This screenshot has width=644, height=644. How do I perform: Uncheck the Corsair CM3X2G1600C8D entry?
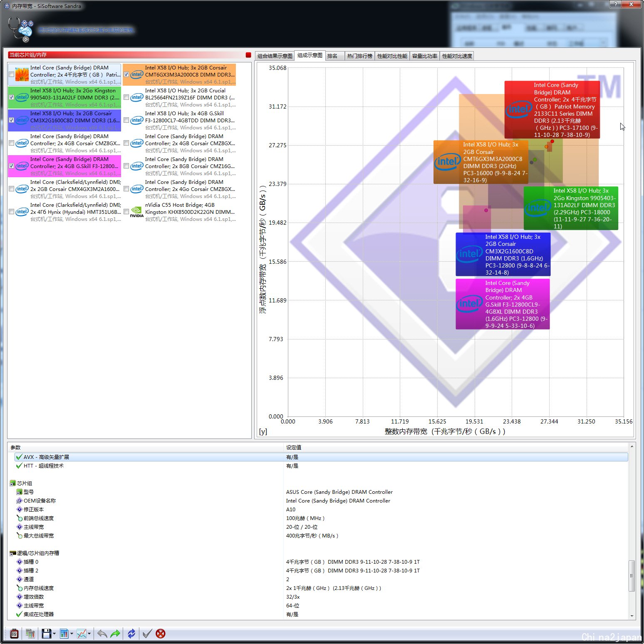12,120
